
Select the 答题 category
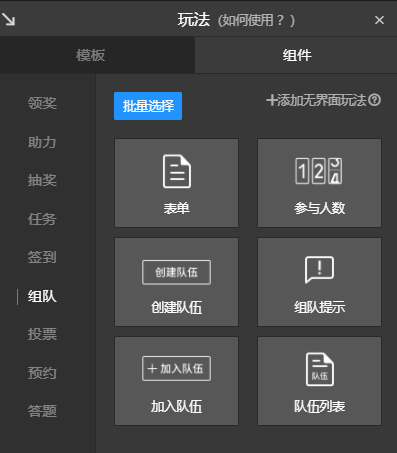click(x=42, y=411)
